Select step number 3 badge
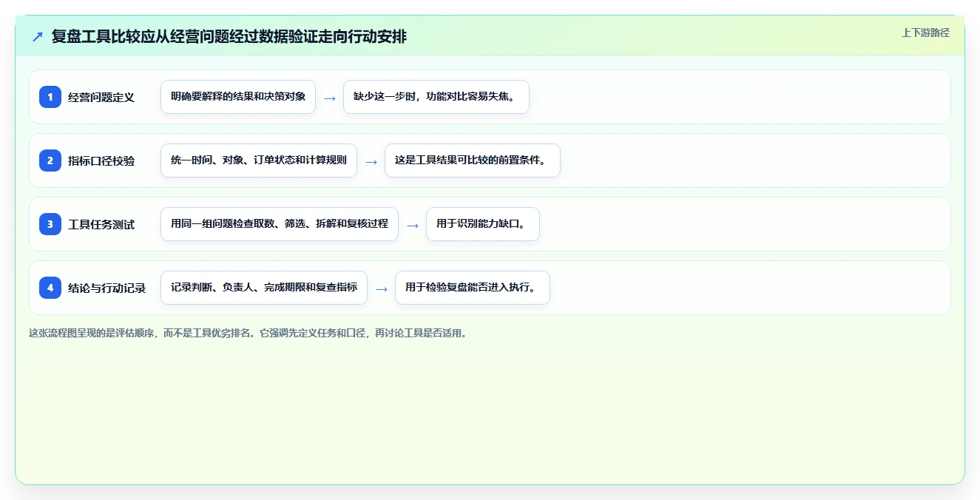980x500 pixels. pyautogui.click(x=50, y=224)
